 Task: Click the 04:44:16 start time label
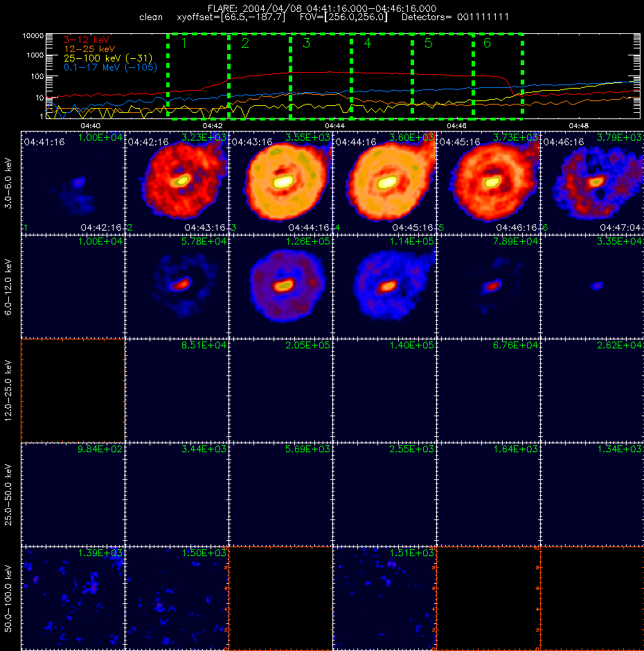coord(356,142)
